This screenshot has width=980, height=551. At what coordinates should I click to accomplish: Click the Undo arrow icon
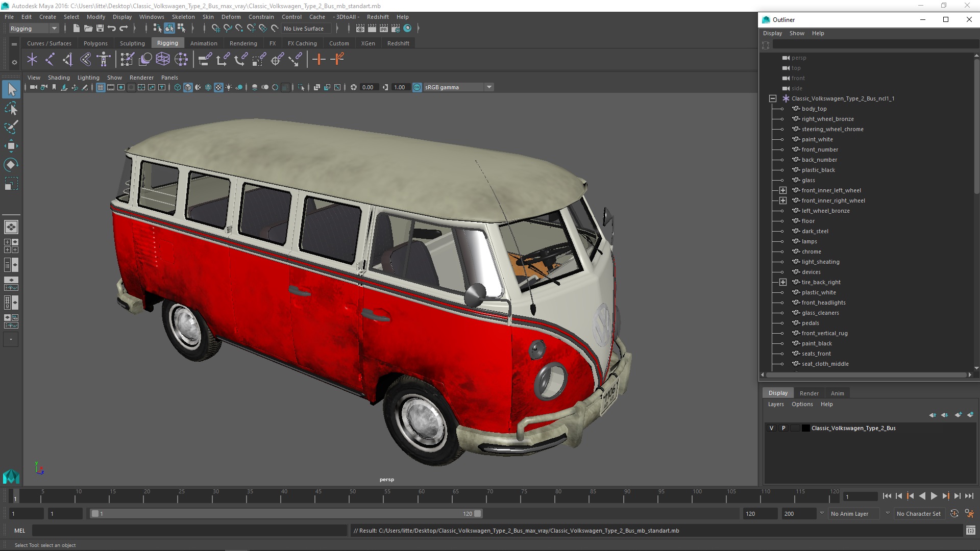[x=112, y=29]
